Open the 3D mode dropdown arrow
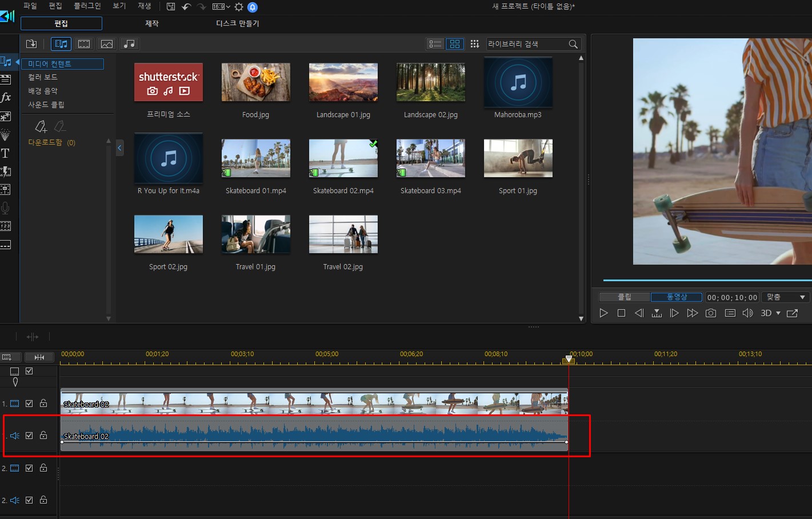This screenshot has height=519, width=812. [778, 313]
